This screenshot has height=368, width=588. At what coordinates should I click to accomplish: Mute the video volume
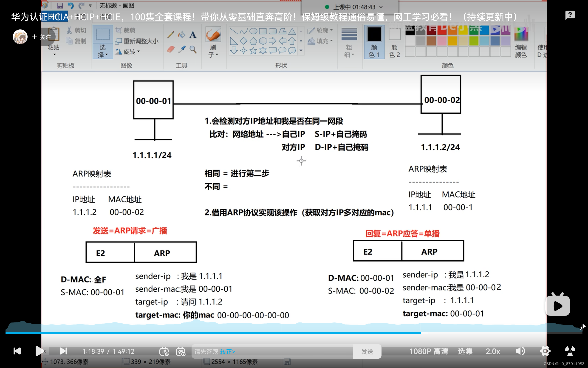coord(520,351)
